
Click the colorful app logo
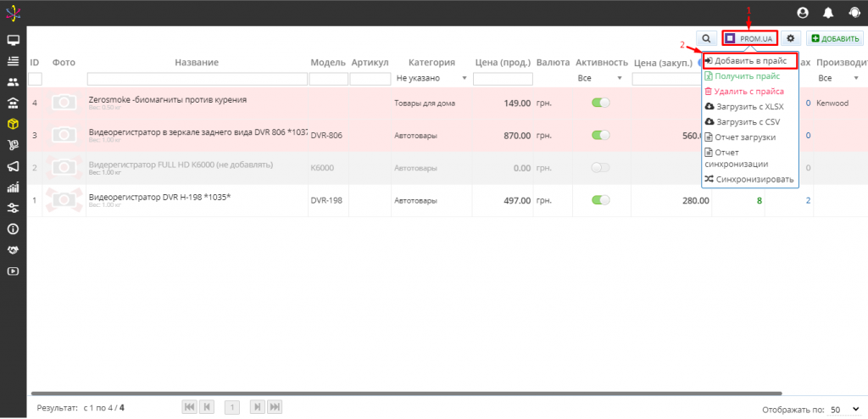14,13
